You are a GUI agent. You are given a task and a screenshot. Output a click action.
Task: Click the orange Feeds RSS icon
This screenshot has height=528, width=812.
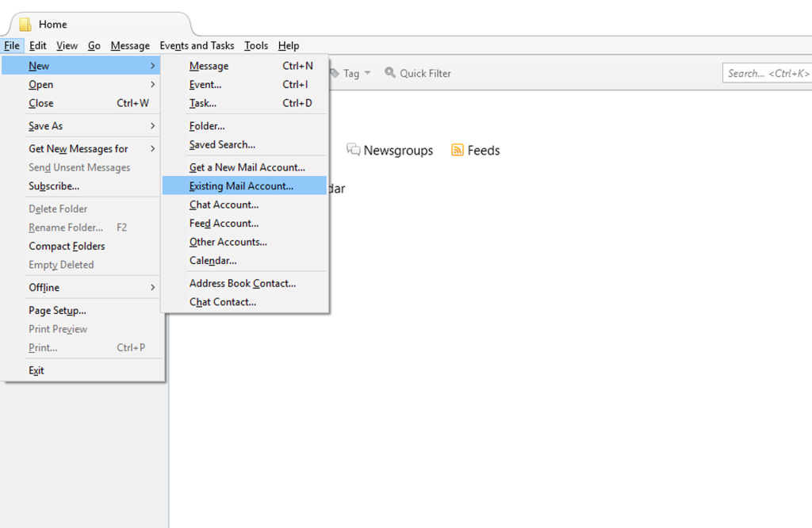(458, 150)
